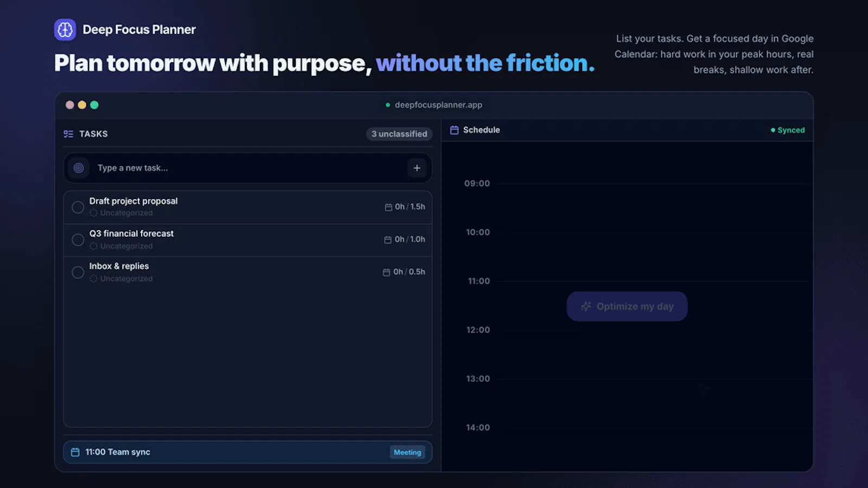Focus the Type a new task field

pyautogui.click(x=248, y=168)
